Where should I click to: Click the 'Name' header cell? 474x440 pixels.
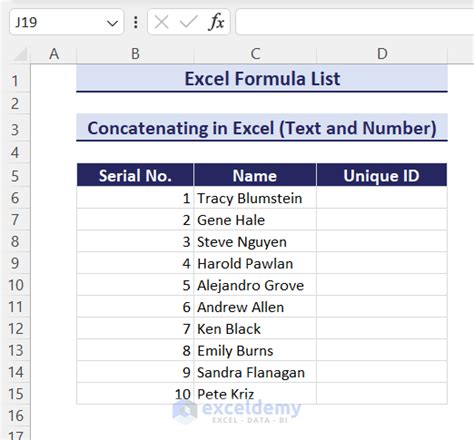click(255, 175)
